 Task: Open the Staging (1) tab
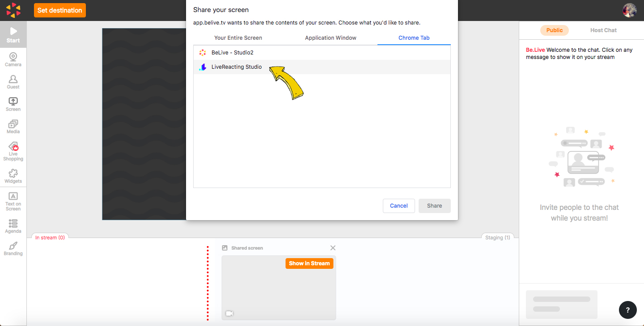click(x=498, y=238)
